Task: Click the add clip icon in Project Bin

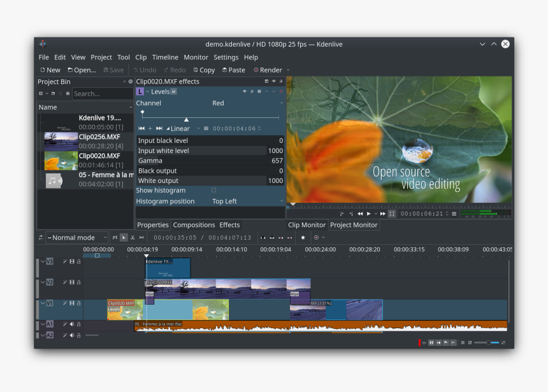Action: point(41,94)
